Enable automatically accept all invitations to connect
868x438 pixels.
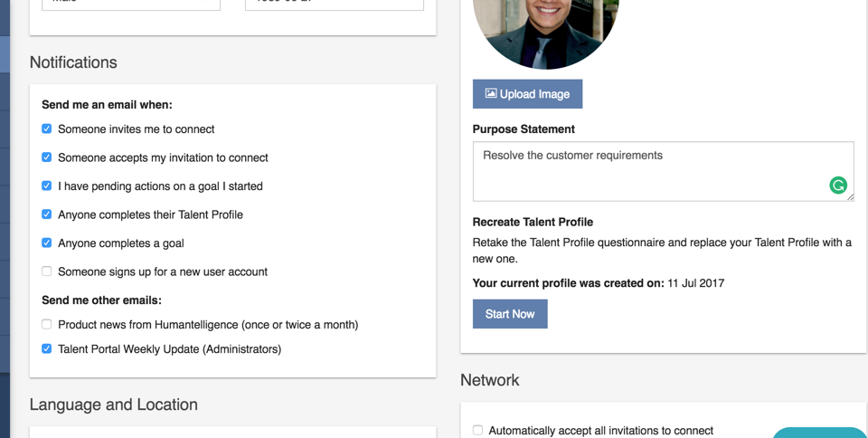pos(477,431)
